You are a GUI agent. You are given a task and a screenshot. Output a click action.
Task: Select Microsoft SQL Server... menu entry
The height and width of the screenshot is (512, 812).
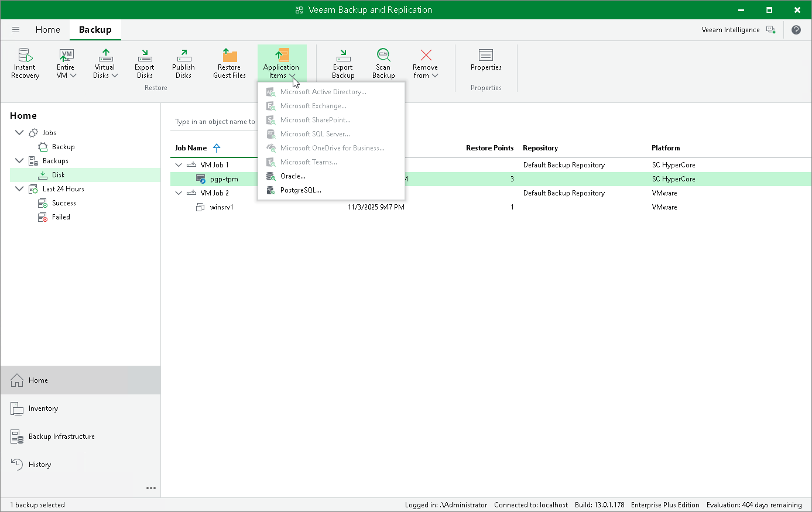tap(331, 134)
